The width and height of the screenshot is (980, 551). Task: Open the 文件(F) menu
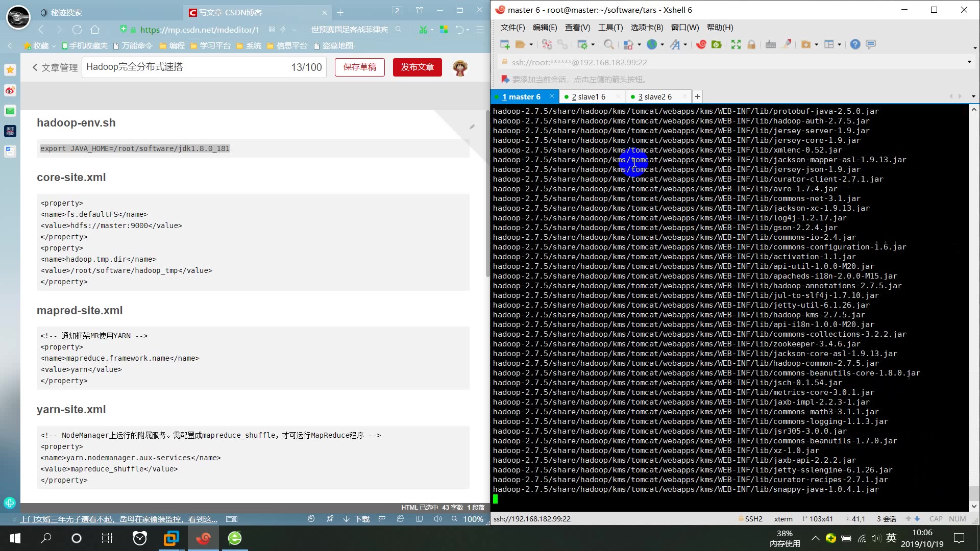[x=512, y=28]
